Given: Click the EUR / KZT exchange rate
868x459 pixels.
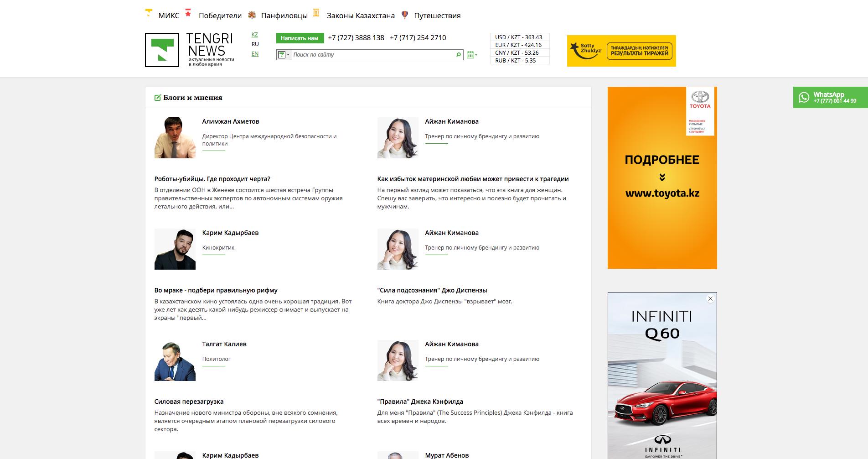Looking at the screenshot, I should [519, 45].
